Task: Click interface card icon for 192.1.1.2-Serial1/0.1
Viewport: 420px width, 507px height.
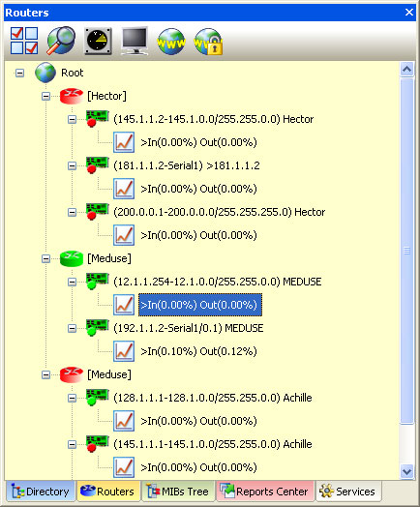Action: (x=97, y=328)
